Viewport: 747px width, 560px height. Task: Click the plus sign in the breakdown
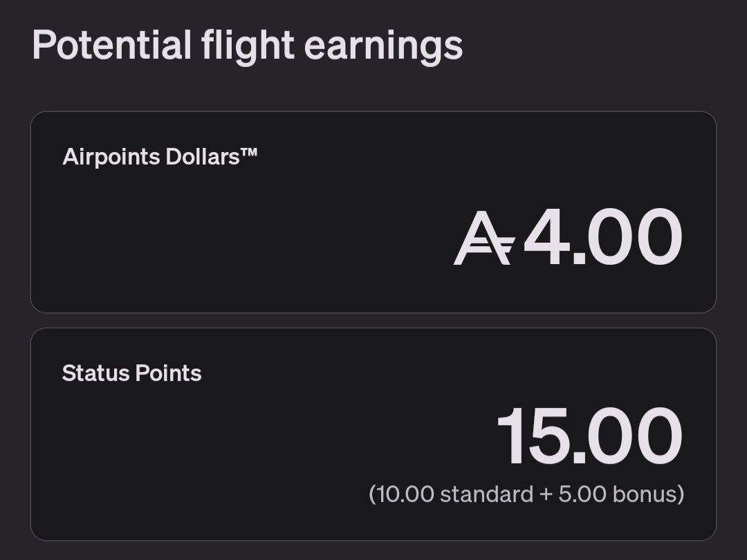546,495
